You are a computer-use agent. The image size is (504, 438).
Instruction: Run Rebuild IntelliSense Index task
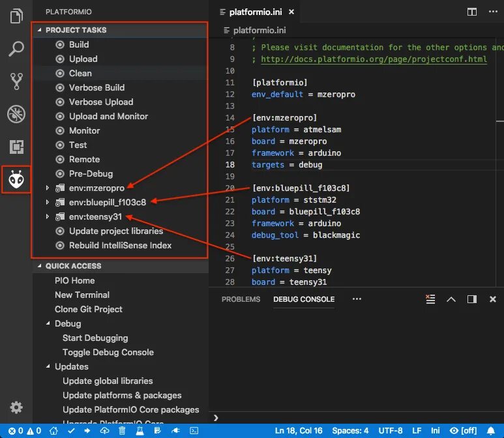[120, 245]
